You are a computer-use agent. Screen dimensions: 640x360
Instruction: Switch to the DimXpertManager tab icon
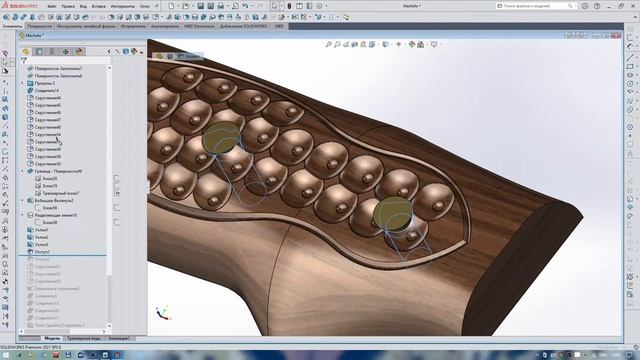coord(66,51)
